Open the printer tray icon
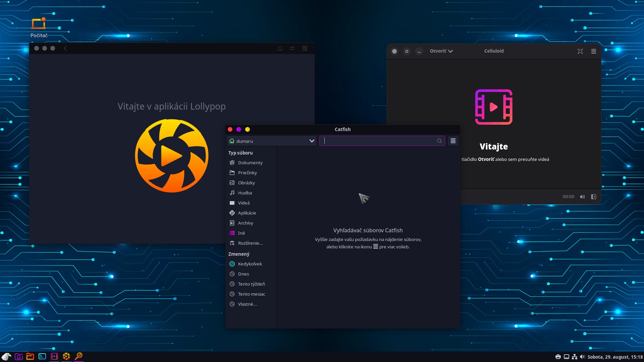The image size is (644, 362). (x=558, y=357)
